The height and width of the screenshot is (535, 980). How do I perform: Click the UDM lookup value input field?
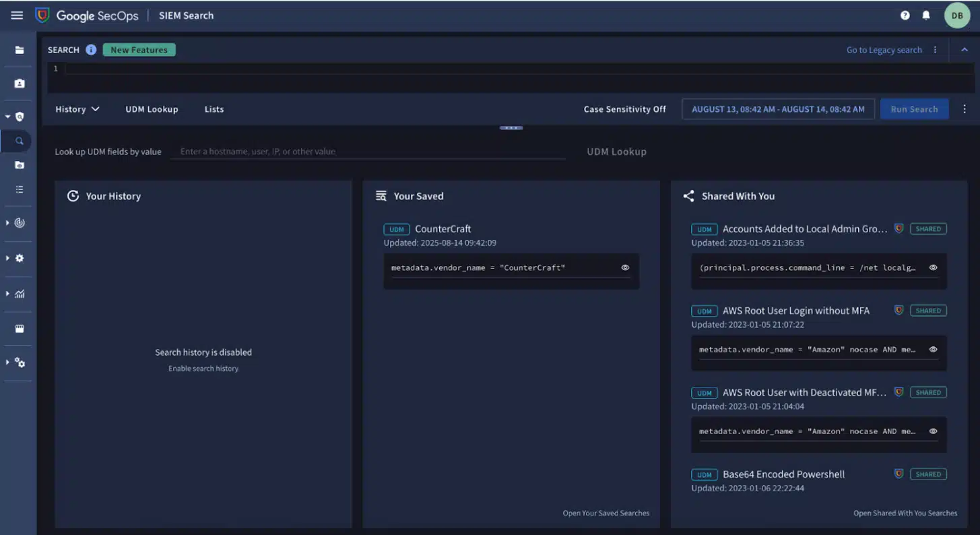click(367, 152)
